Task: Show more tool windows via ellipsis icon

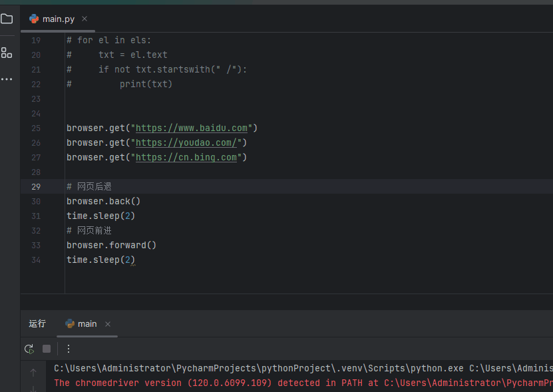Action: (x=7, y=79)
